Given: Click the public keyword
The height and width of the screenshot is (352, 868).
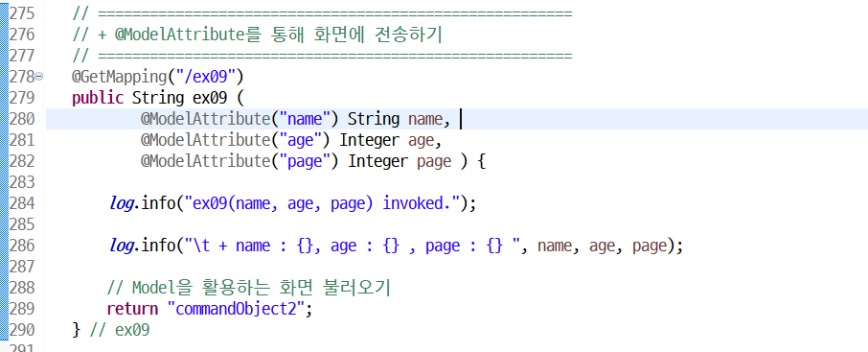Looking at the screenshot, I should coord(98,98).
